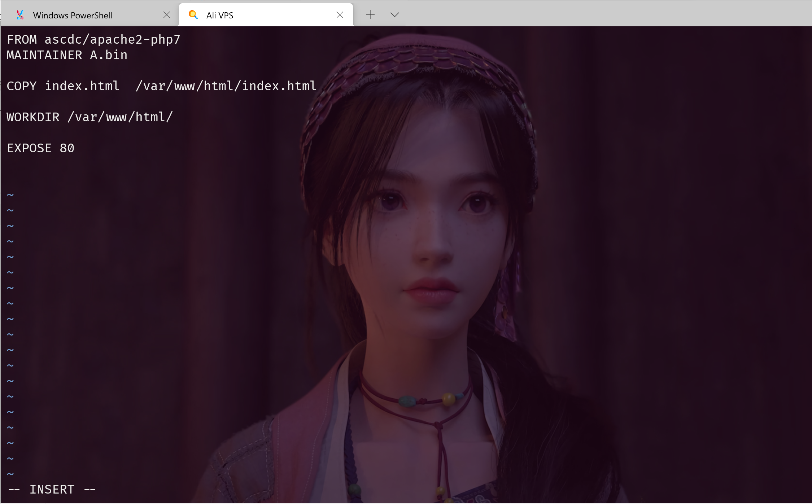Click the '/var/www/html/index.html' destination path

[226, 86]
